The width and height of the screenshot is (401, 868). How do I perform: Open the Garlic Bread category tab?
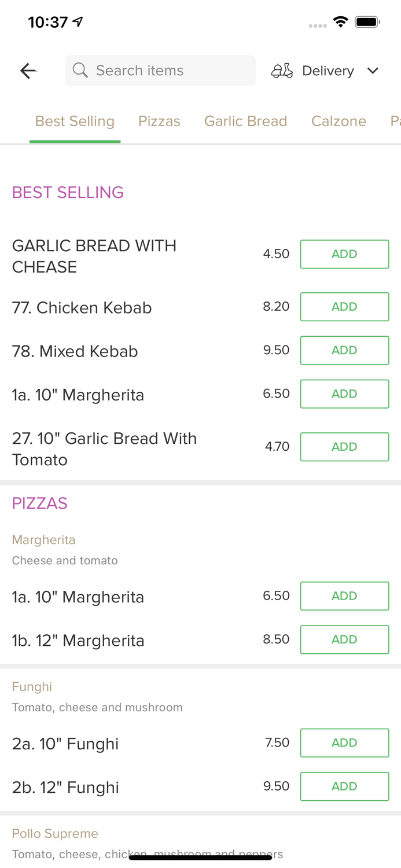[246, 121]
